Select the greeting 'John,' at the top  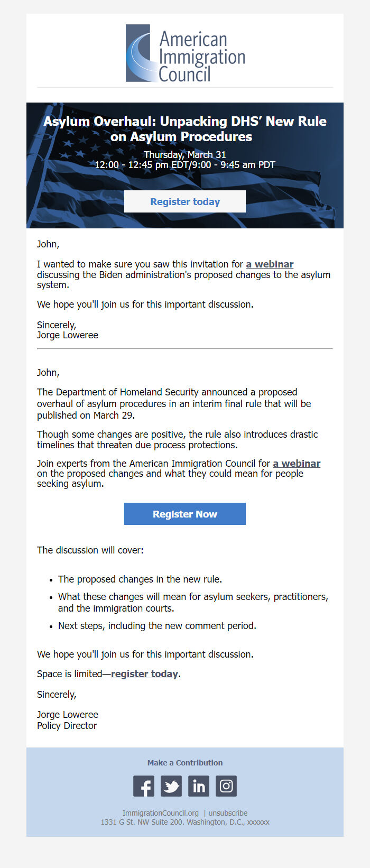coord(48,244)
